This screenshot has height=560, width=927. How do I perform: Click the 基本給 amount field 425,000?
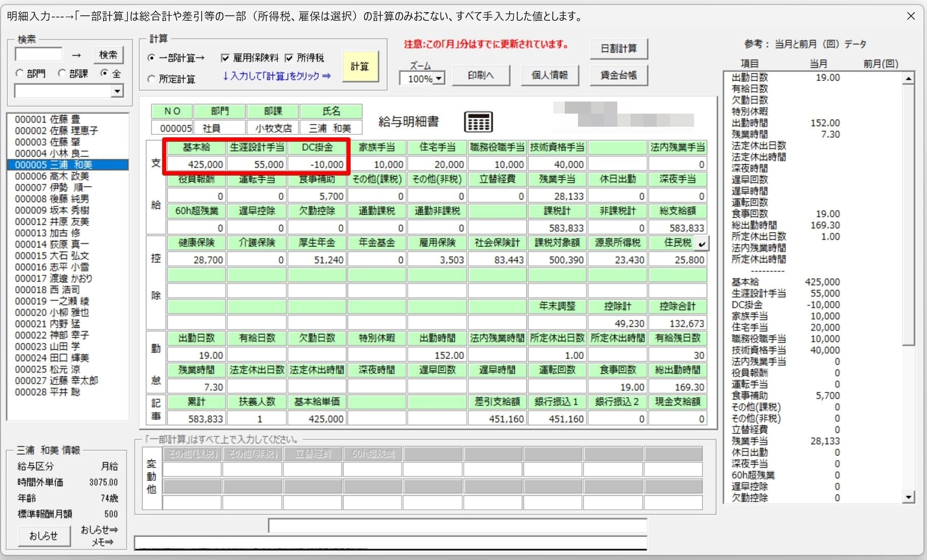(197, 164)
